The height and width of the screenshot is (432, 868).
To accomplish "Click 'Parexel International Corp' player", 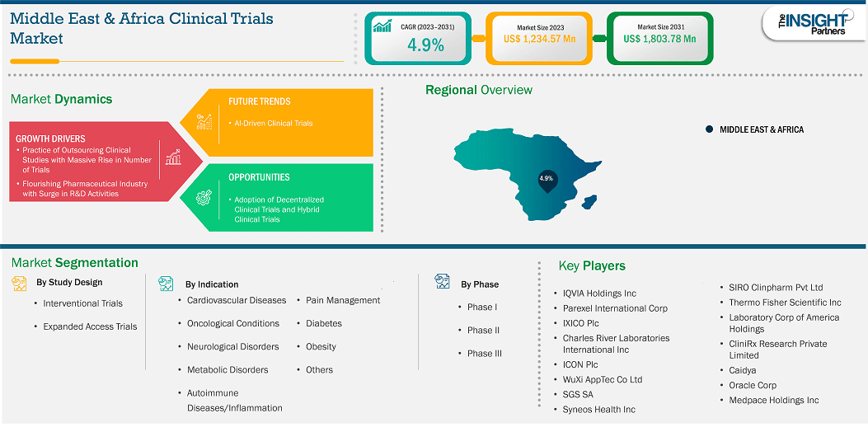I will click(616, 308).
